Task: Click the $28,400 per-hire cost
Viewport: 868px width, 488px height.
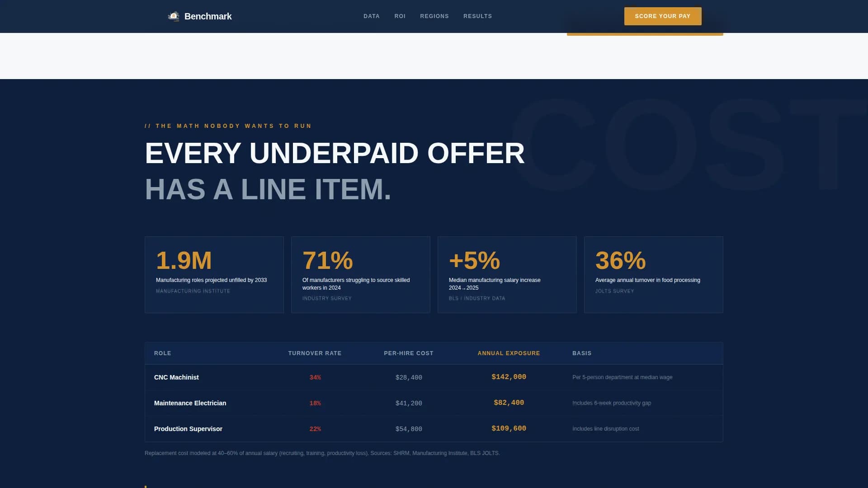Action: coord(409,377)
